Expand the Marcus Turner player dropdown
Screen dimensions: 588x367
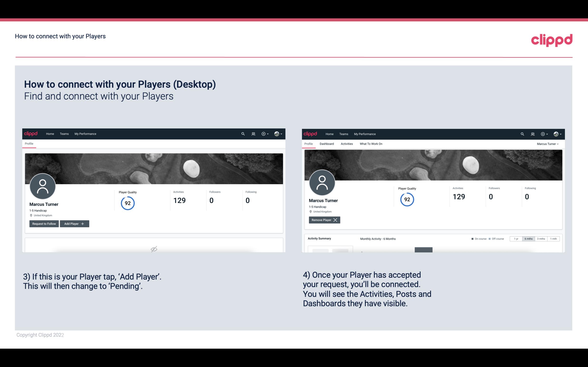click(548, 144)
